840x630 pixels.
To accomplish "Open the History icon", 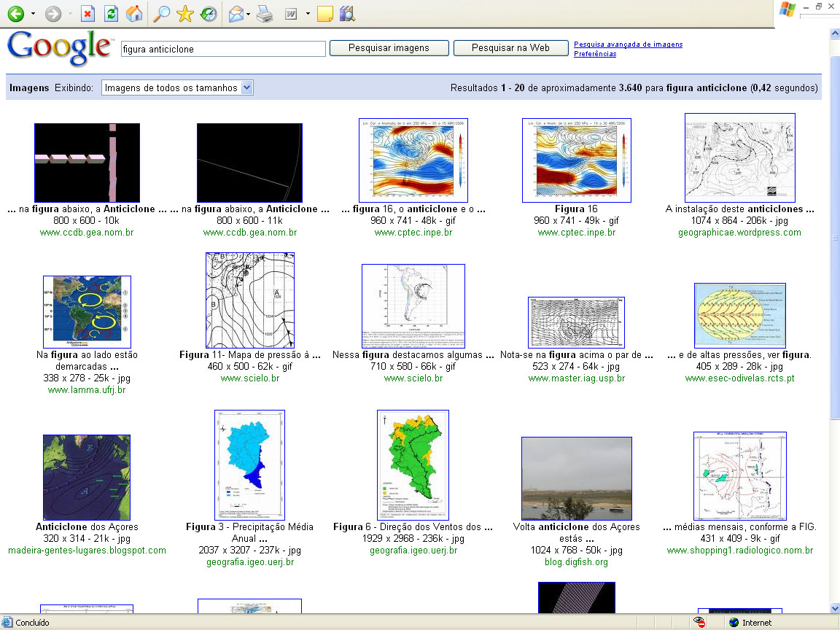I will (x=209, y=14).
